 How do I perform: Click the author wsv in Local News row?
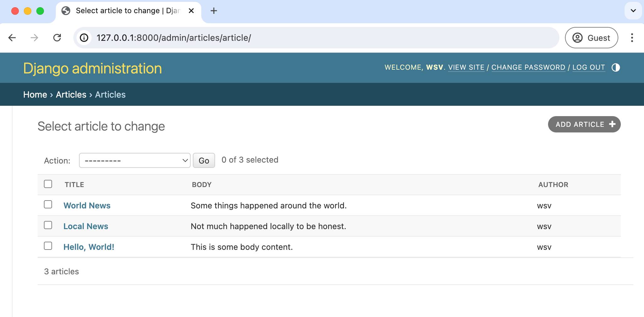pos(544,227)
